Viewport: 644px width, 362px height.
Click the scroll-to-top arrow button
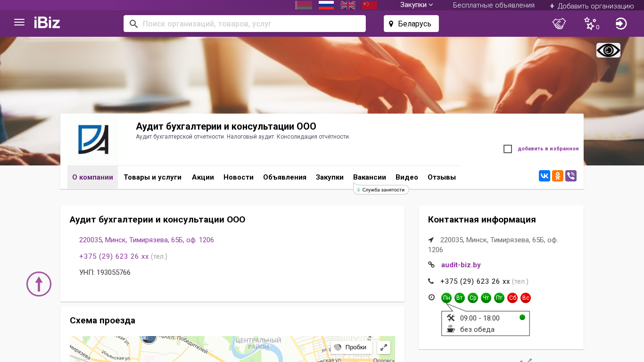tap(39, 284)
